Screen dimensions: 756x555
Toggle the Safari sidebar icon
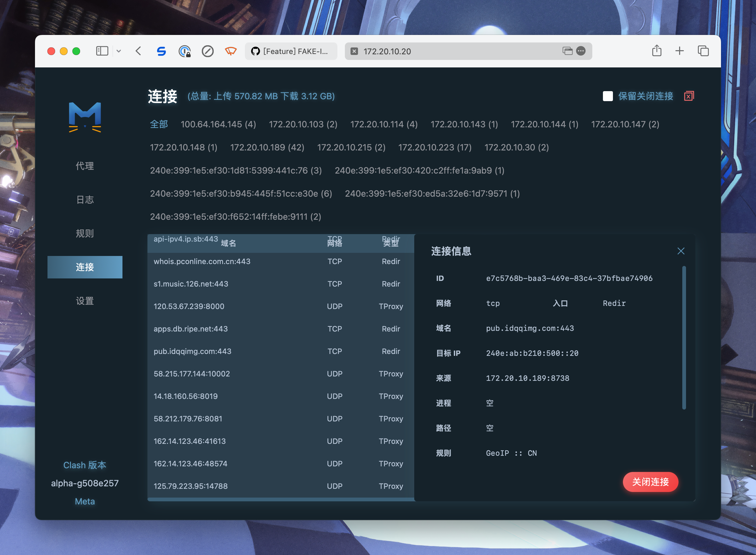[x=102, y=51]
